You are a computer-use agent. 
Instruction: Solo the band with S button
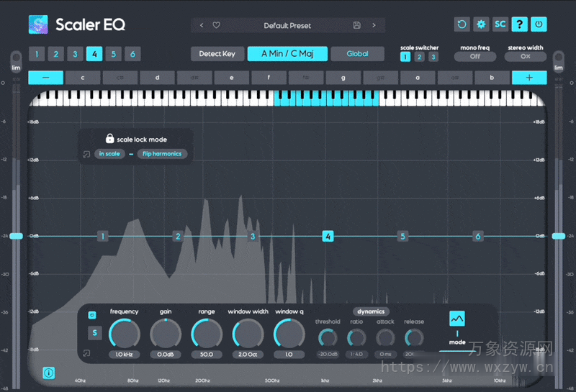point(95,333)
